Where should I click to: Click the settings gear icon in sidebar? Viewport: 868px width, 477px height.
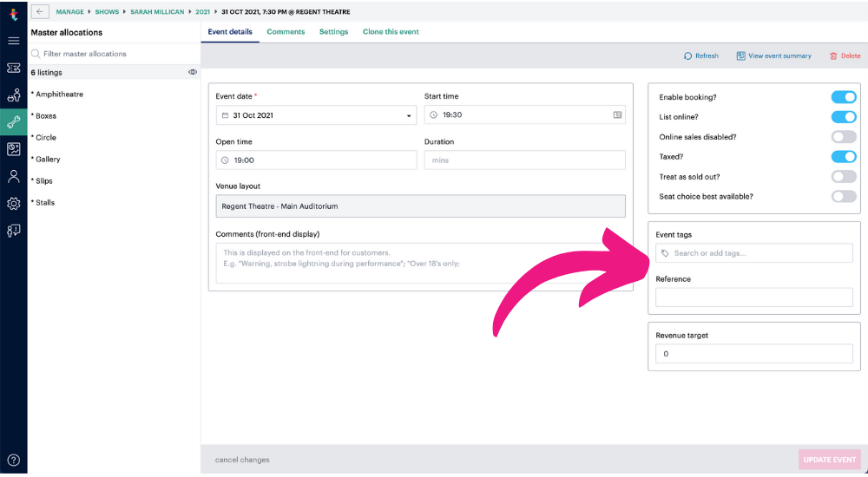coord(13,204)
